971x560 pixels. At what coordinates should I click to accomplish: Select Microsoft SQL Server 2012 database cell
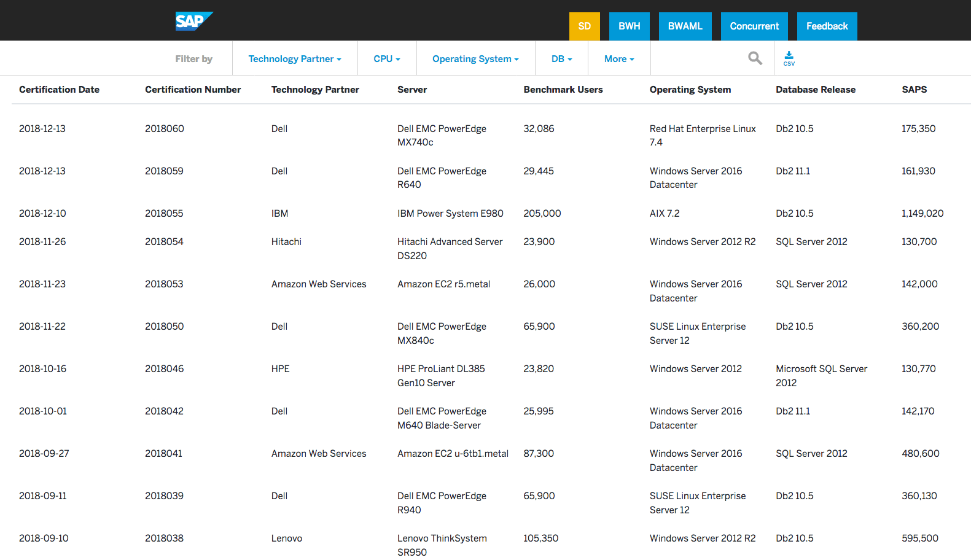822,376
